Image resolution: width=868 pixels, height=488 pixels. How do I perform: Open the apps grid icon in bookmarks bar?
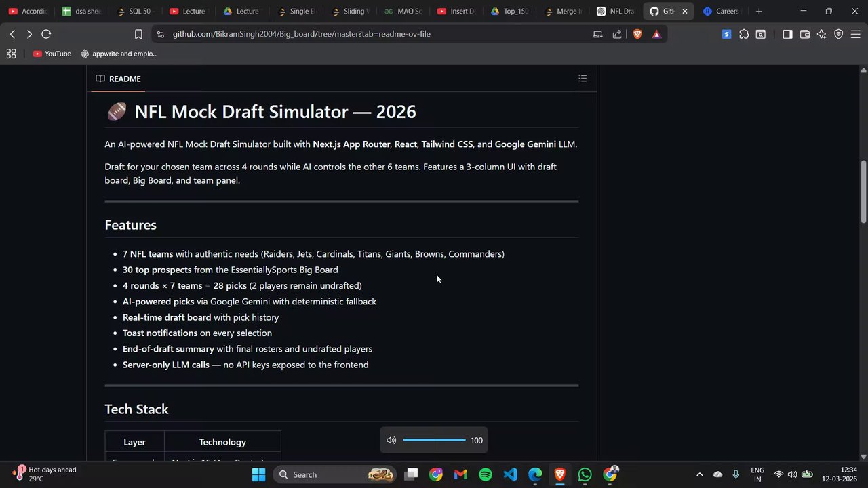tap(11, 54)
